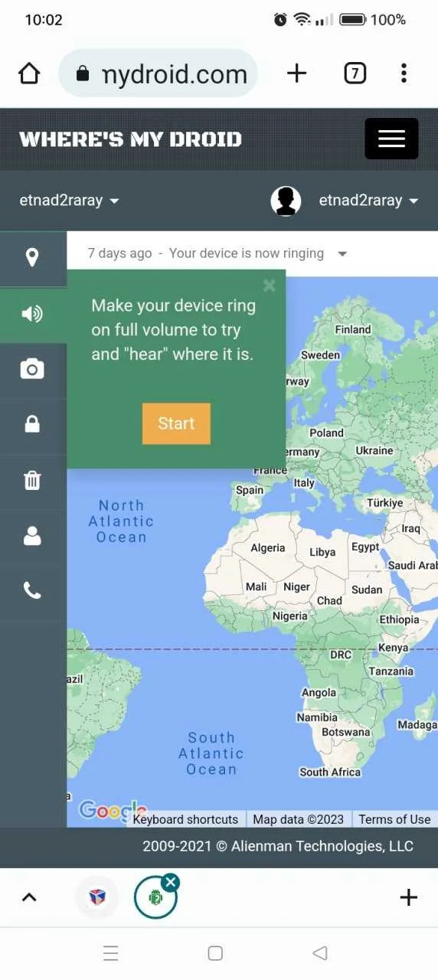Open a new browser tab with plus icon
The height and width of the screenshot is (980, 438).
click(296, 73)
